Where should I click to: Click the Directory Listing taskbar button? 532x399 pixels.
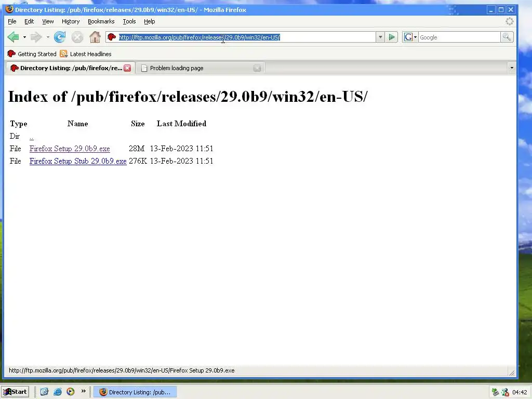pyautogui.click(x=135, y=392)
